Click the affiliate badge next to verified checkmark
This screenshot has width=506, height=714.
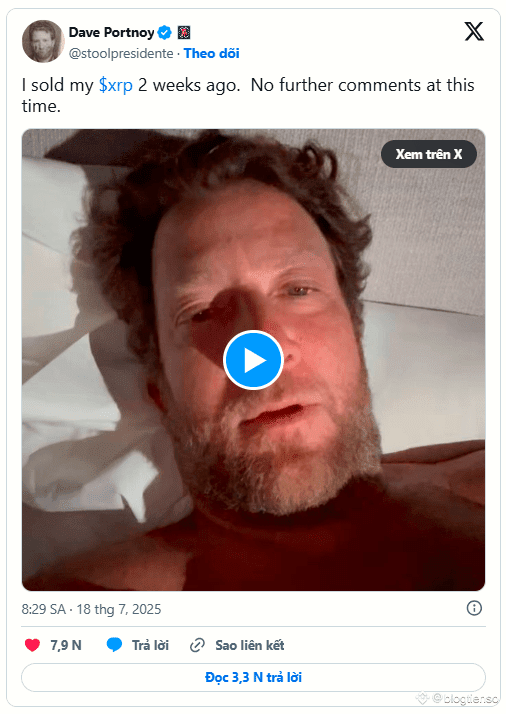[x=184, y=33]
